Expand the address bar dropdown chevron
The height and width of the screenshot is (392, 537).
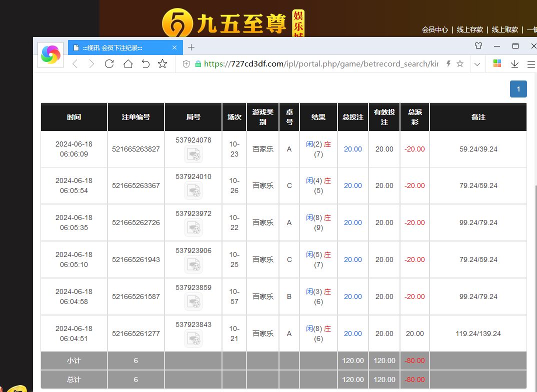coord(477,64)
